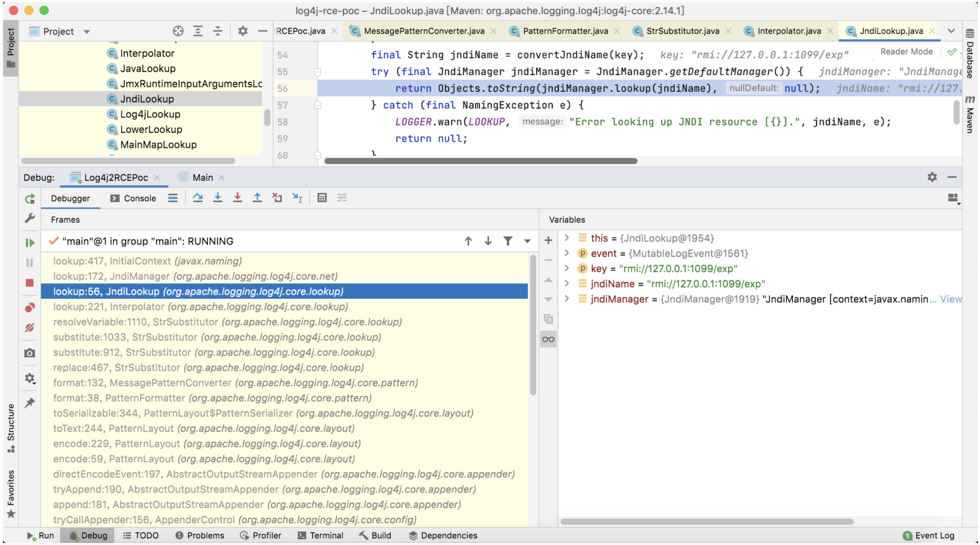This screenshot has width=980, height=545.
Task: Add new watch with plus icon
Action: (548, 240)
